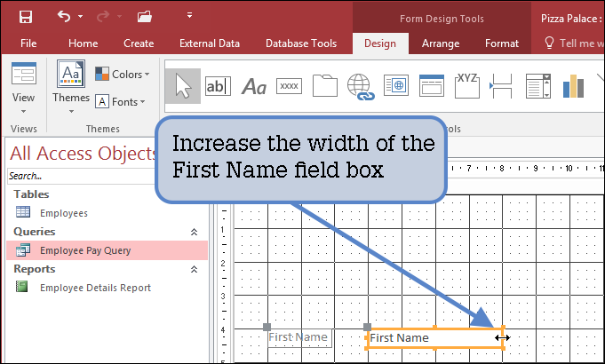Switch to the Arrange tab

441,44
